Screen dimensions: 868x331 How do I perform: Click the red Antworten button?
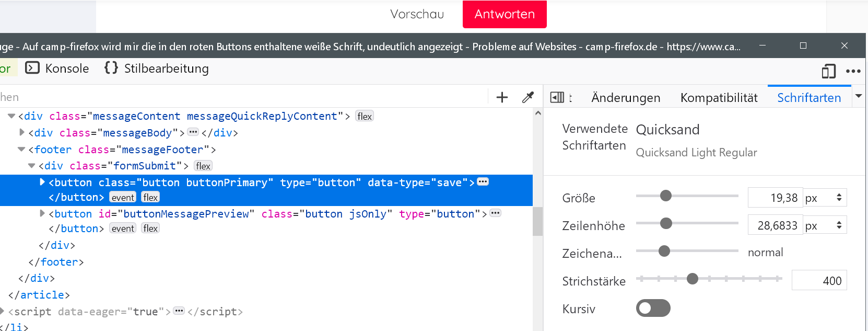pos(505,14)
